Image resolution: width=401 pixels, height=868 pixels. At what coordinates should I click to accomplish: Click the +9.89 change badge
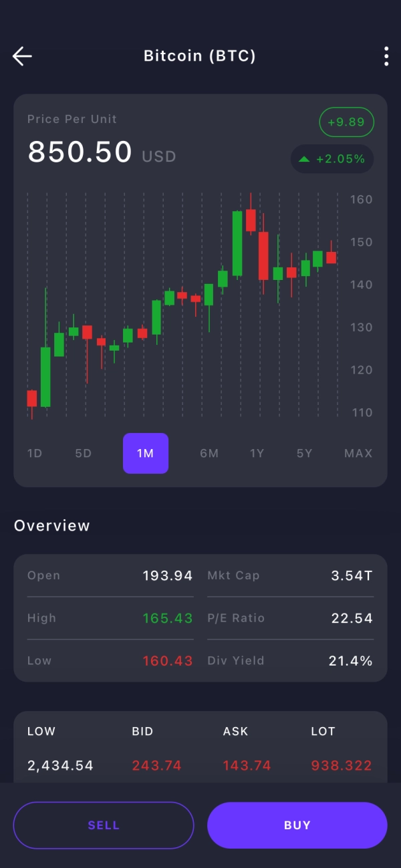[347, 122]
